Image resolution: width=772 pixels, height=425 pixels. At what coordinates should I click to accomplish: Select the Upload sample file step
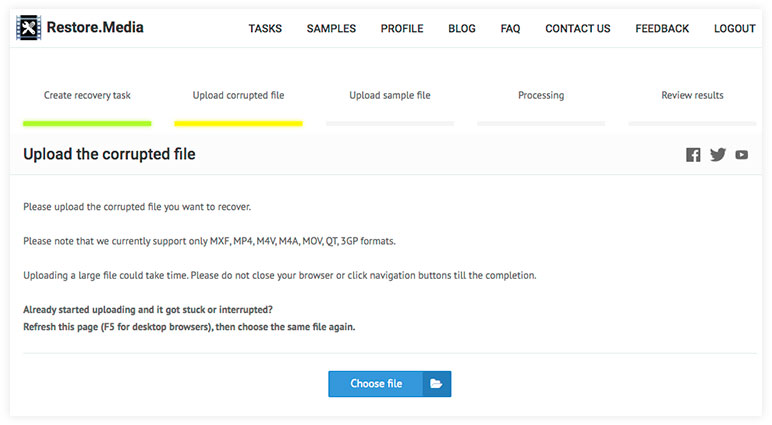point(390,95)
